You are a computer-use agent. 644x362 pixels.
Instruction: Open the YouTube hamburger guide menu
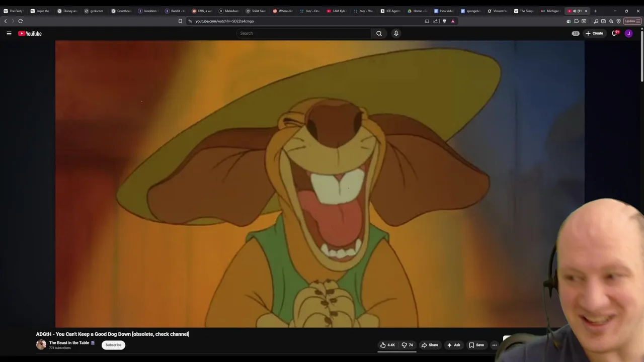[9, 33]
